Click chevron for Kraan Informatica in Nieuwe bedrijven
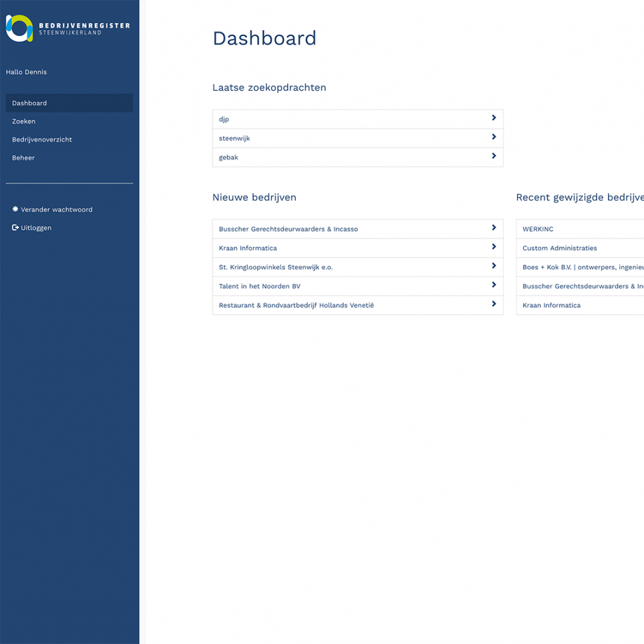644x644 pixels. [494, 247]
